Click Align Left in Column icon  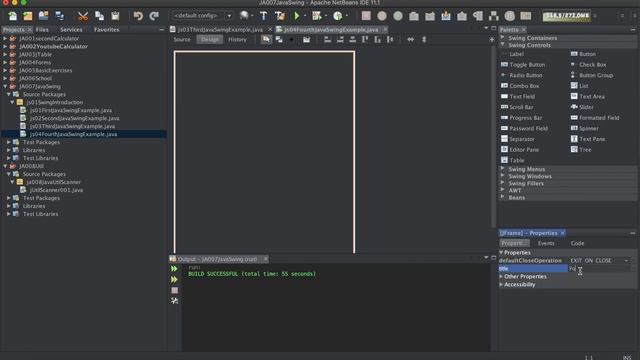(327, 39)
